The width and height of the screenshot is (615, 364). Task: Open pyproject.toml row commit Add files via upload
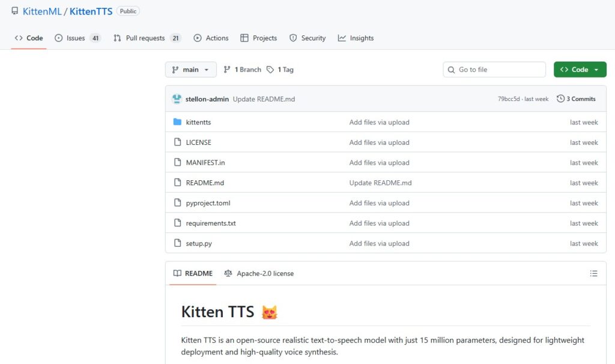[380, 203]
